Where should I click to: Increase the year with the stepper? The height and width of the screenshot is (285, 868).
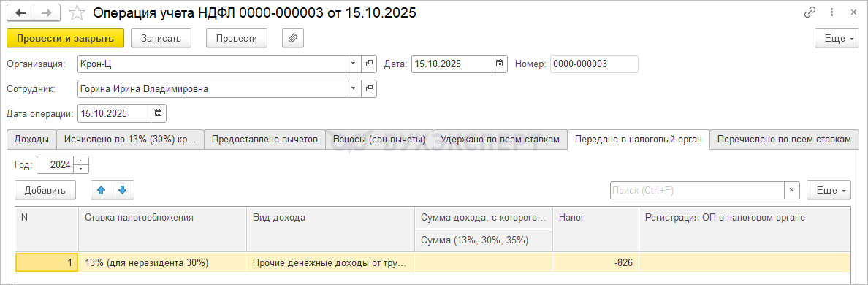[x=81, y=161]
